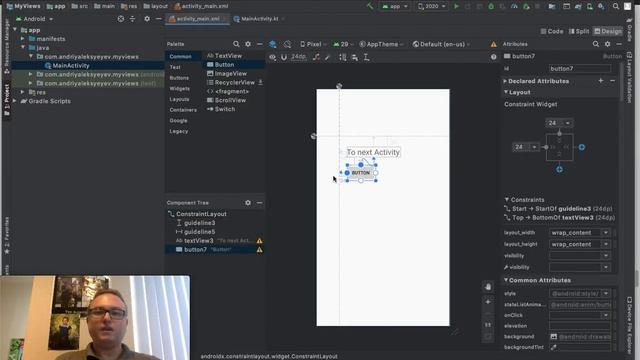
Task: Click Infer Constraints wand icon
Action: click(x=328, y=57)
